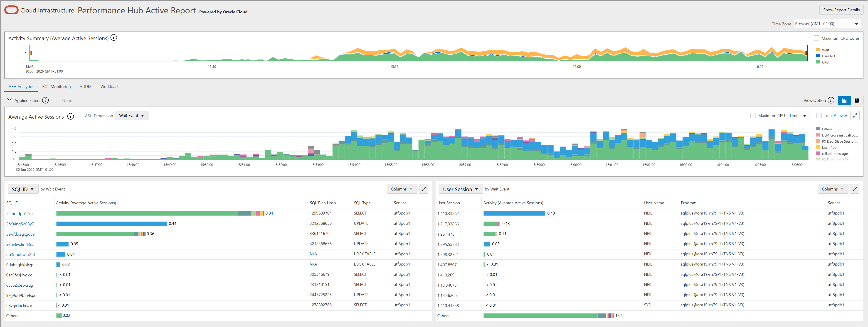Click the Activity Summary info icon

tap(114, 38)
